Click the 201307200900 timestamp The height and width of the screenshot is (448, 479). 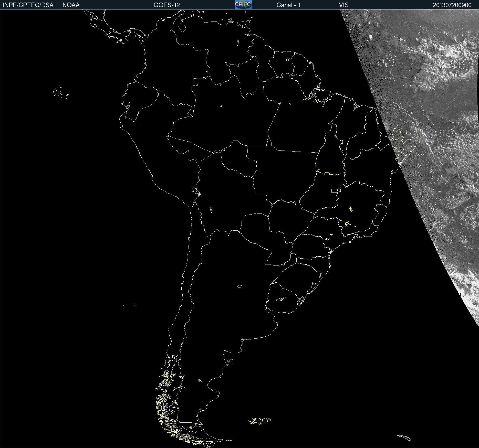pos(452,5)
